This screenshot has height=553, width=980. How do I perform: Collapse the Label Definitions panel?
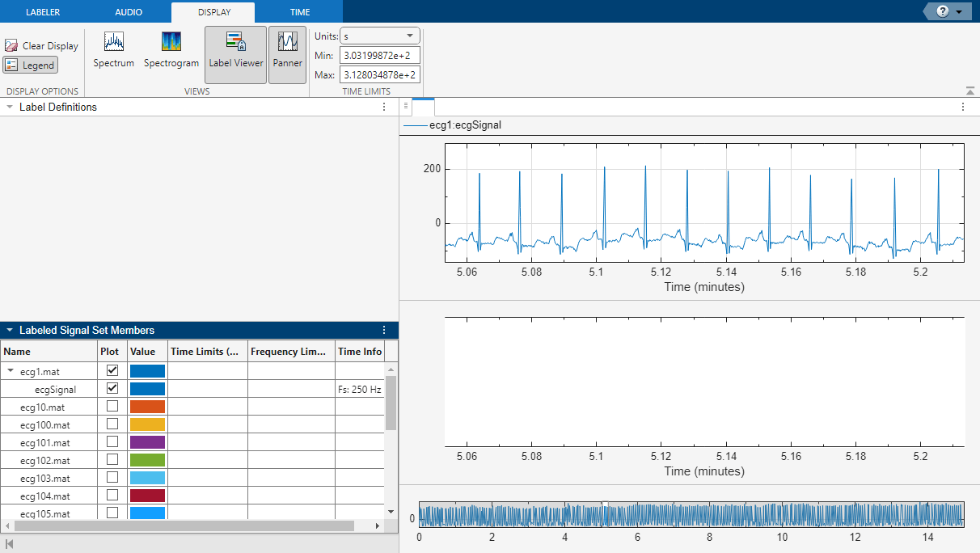tap(10, 107)
